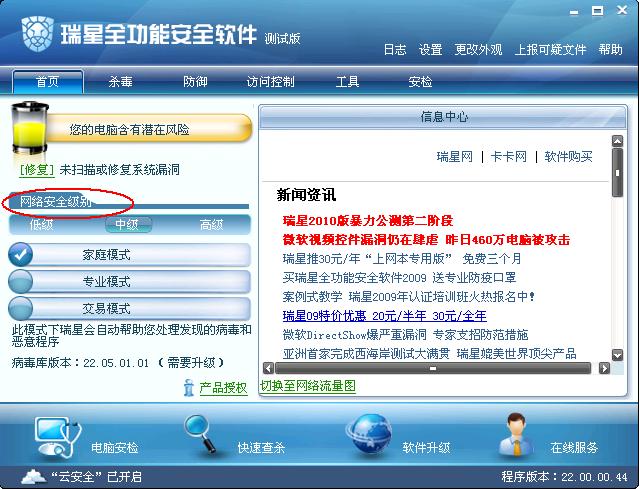639x489 pixels.
Task: Open the 产品授权 link
Action: [223, 388]
